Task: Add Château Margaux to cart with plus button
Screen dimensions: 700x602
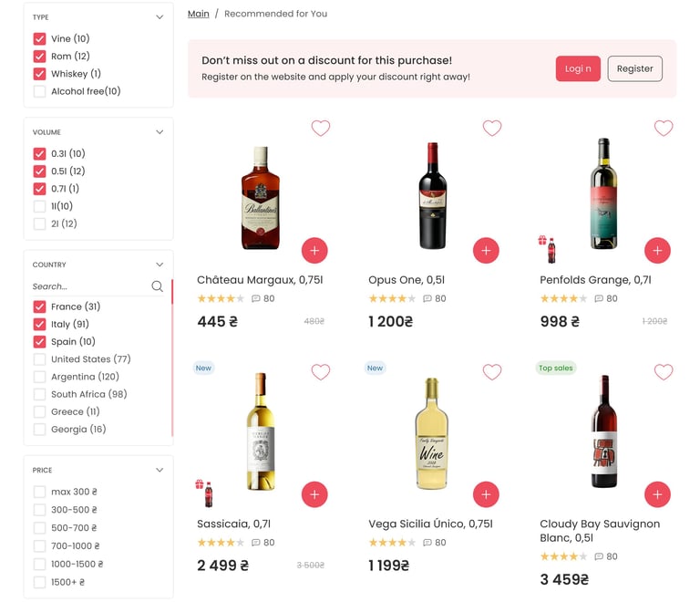Action: tap(314, 250)
